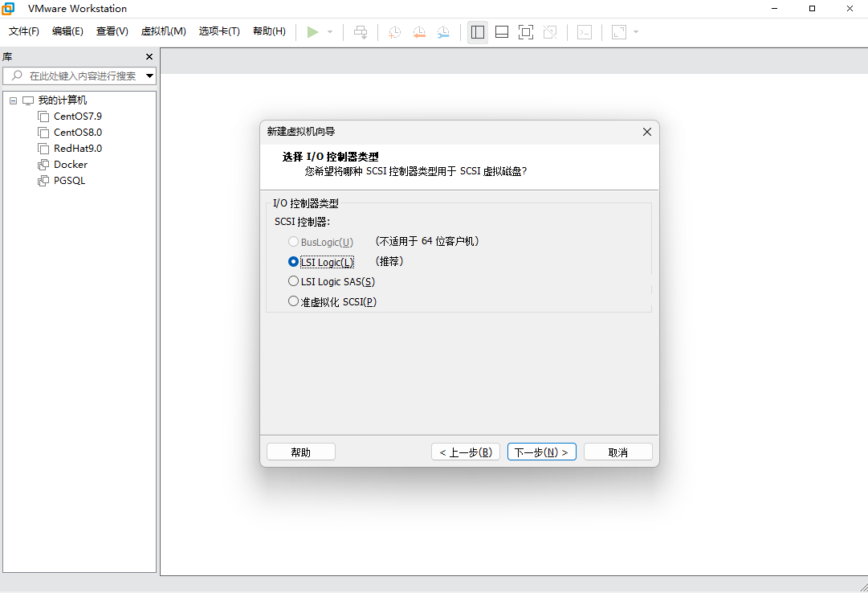
Task: Toggle the thumbnail bar view icon
Action: click(502, 32)
